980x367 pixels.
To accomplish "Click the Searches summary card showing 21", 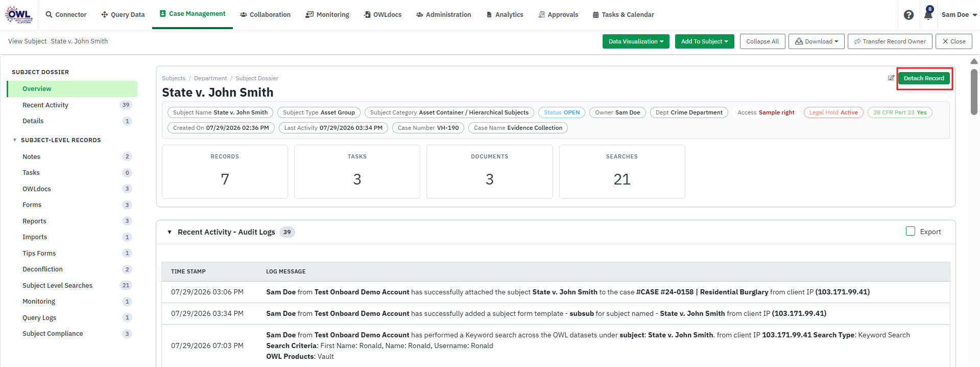I will pos(622,172).
